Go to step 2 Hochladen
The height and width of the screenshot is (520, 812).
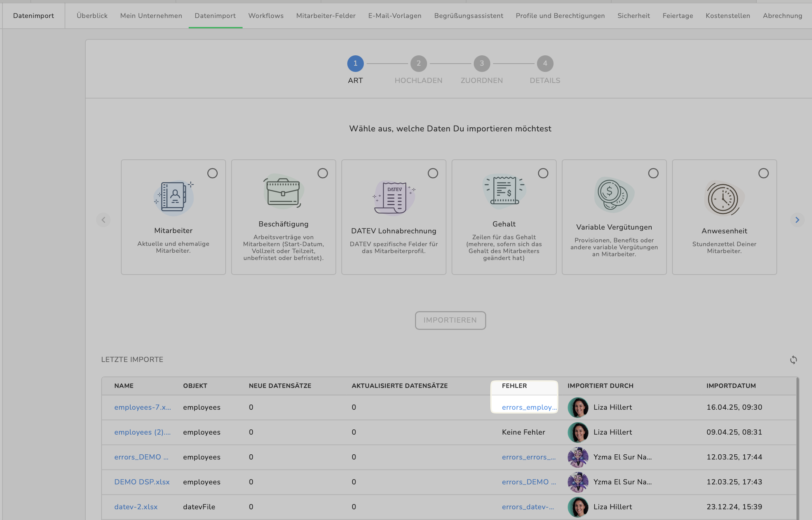click(418, 64)
